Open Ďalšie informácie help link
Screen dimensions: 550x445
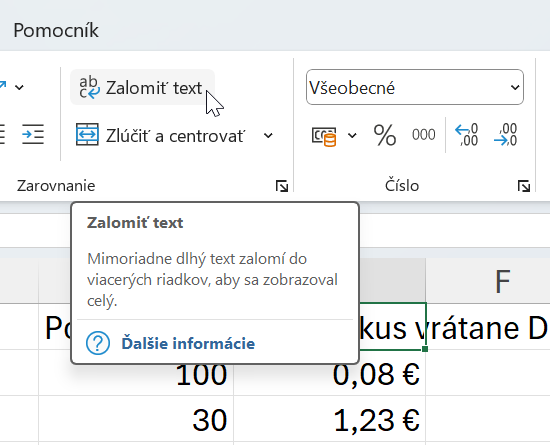188,344
